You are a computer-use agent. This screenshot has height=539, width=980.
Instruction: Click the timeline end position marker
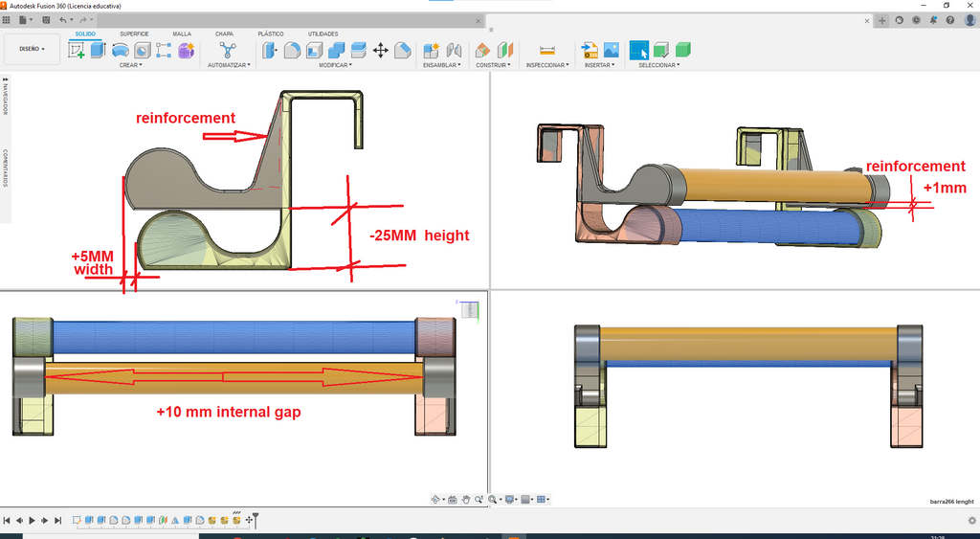255,519
